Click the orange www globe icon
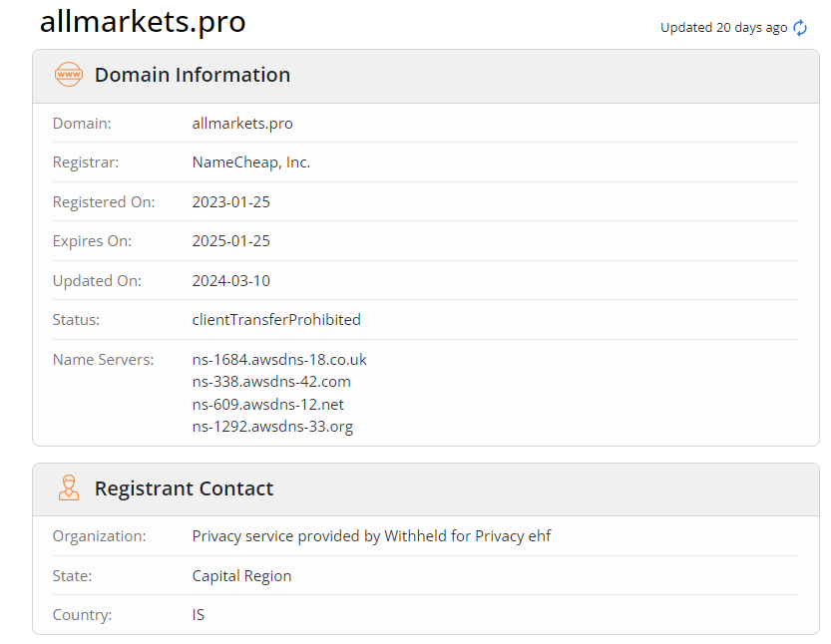Viewport: 831px width, 644px height. [x=69, y=75]
